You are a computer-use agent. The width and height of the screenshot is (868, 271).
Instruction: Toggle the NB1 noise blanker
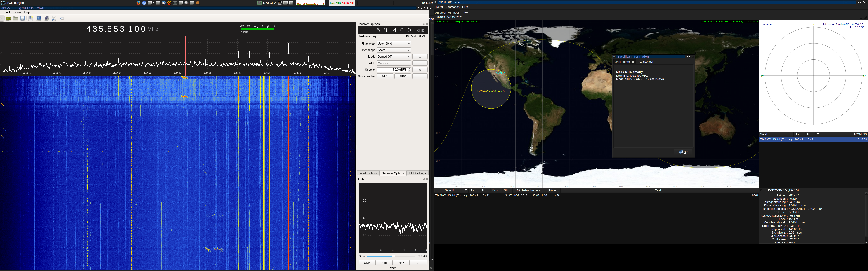click(x=385, y=76)
